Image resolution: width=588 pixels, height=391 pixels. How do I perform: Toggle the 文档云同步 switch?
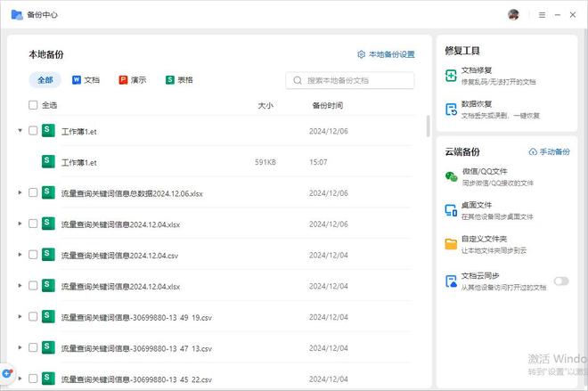point(561,281)
